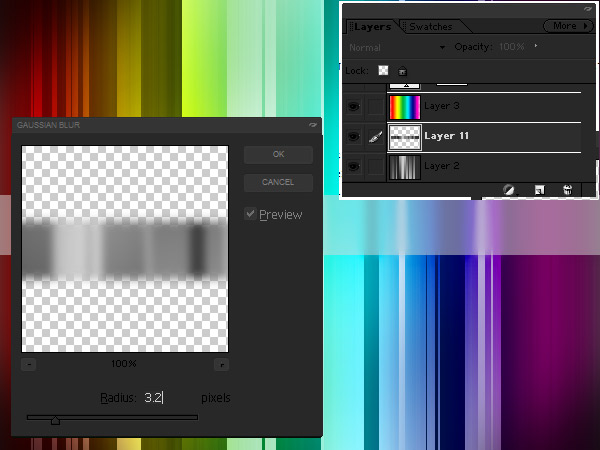Select the Layer 2 name
Image resolution: width=600 pixels, height=450 pixels.
[x=442, y=166]
